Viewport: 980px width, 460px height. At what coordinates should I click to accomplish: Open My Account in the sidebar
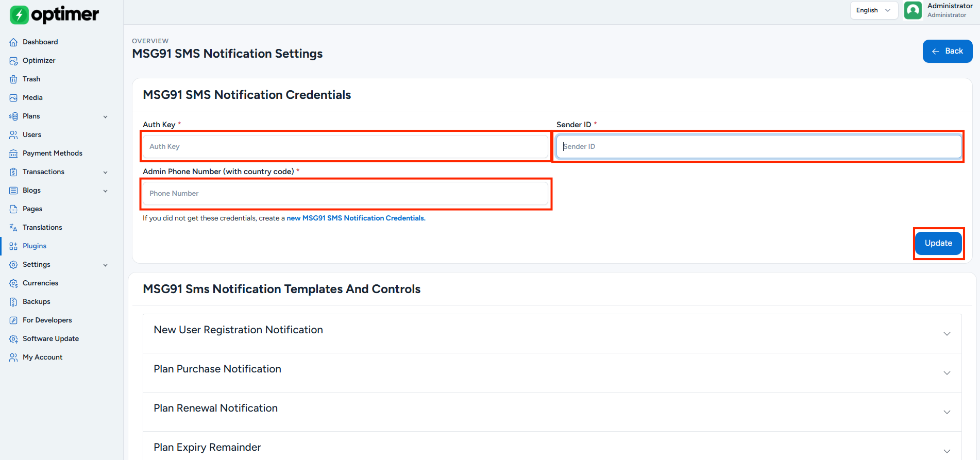[42, 357]
